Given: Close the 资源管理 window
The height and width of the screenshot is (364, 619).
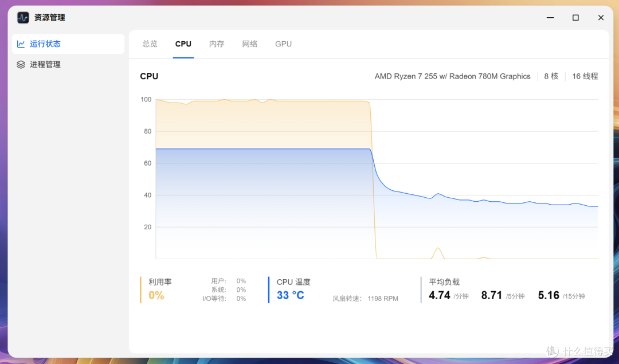Looking at the screenshot, I should pos(601,17).
